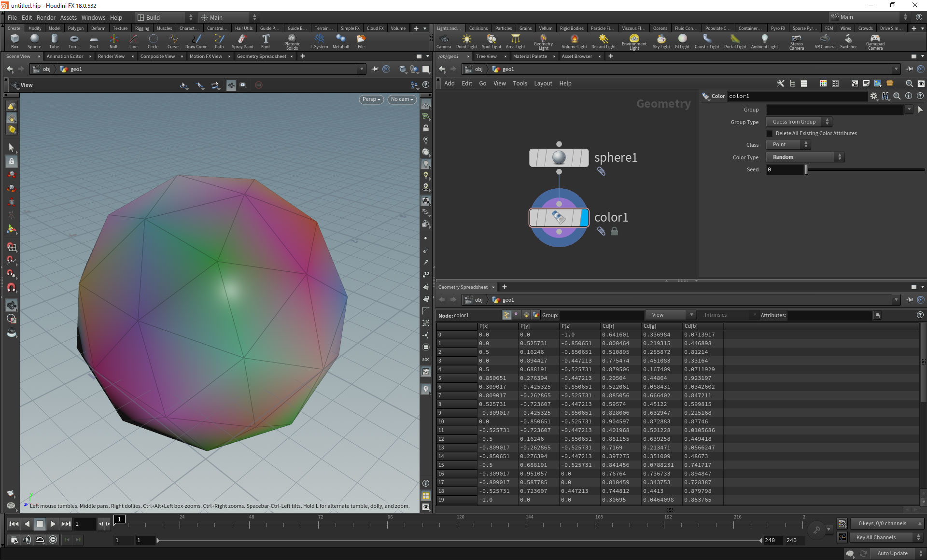Launch the Spray Paint tool
This screenshot has width=927, height=560.
pos(242,41)
